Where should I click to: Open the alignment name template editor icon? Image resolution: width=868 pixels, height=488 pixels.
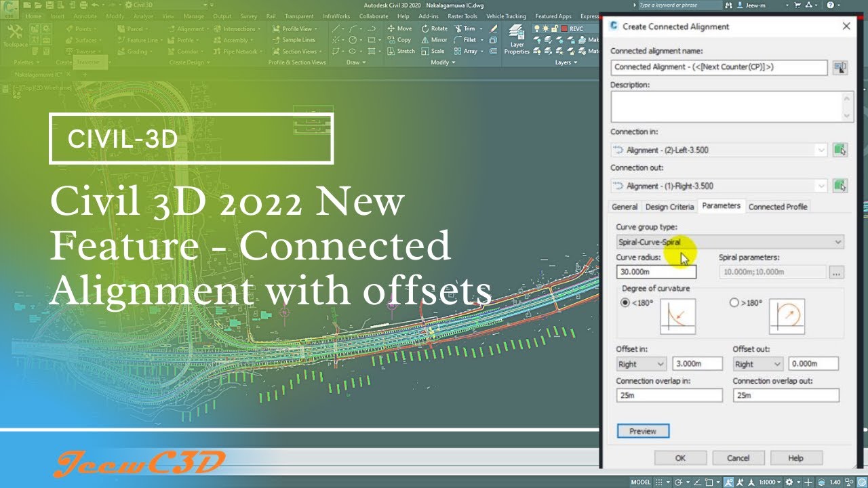pyautogui.click(x=840, y=67)
